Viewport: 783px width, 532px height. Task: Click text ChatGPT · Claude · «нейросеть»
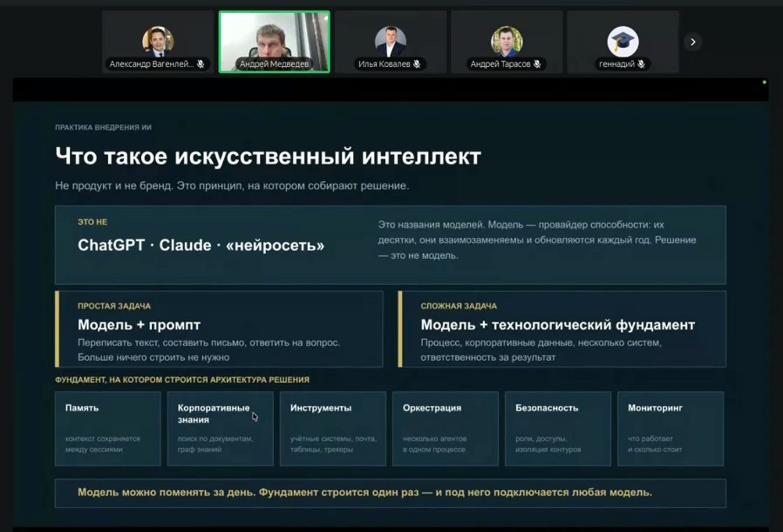201,245
